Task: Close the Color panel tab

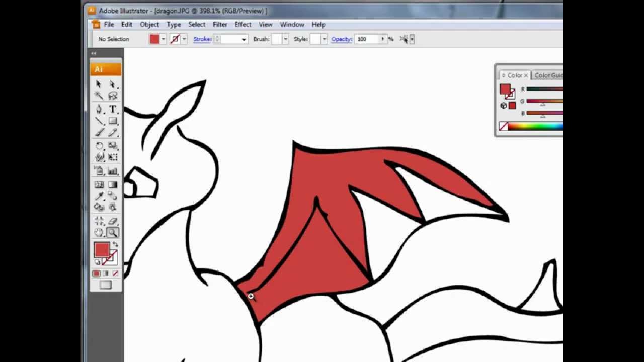Action: pos(526,75)
